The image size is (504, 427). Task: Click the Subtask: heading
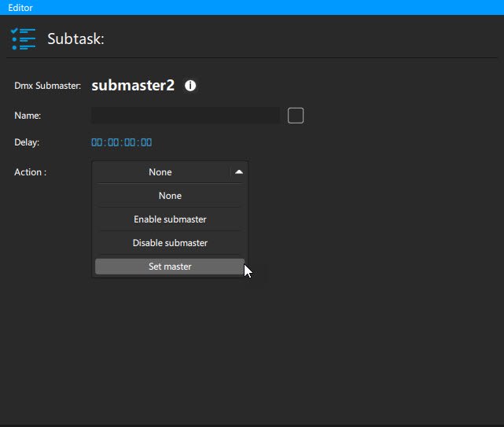pyautogui.click(x=75, y=39)
